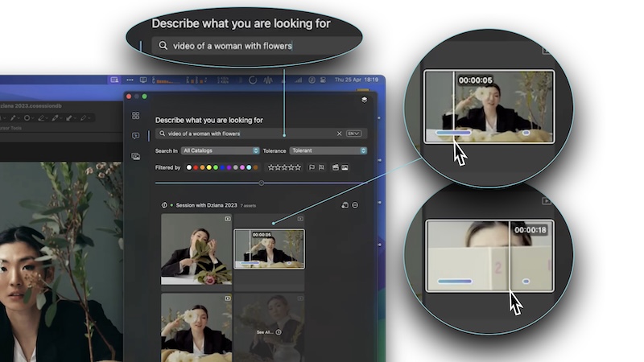Open session in catalog icon beside collapse button

(345, 205)
